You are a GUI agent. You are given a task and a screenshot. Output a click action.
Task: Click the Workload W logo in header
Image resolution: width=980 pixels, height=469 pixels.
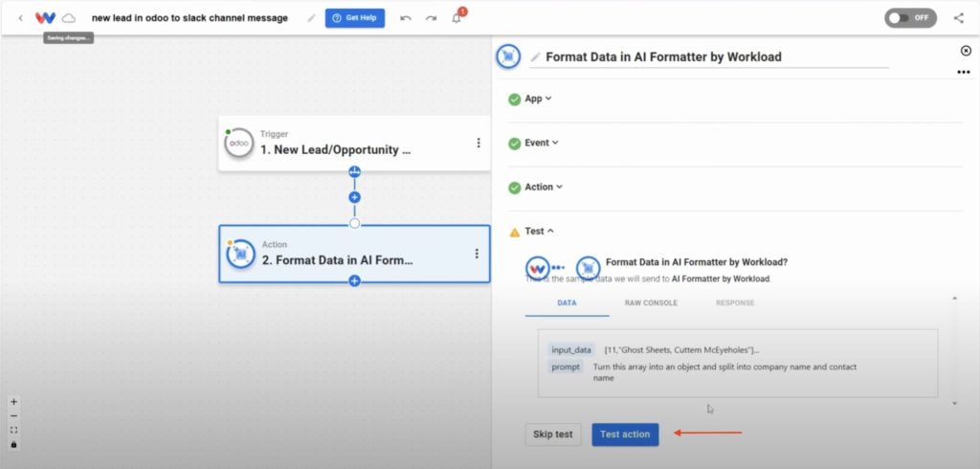pyautogui.click(x=45, y=18)
